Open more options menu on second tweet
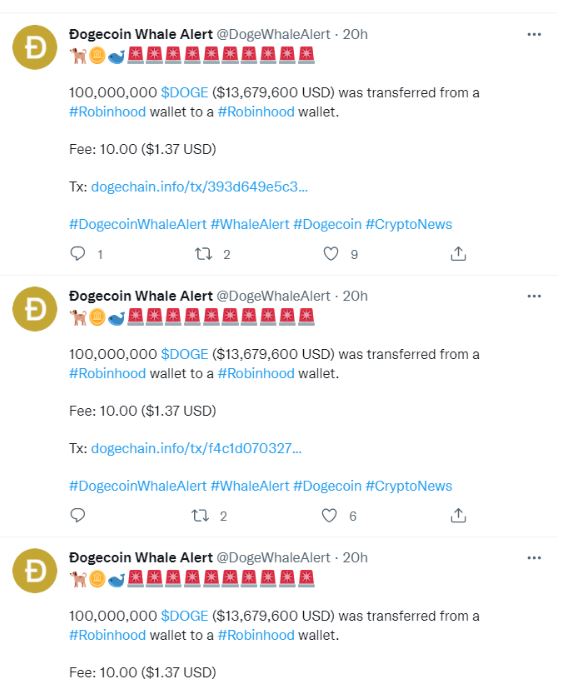The width and height of the screenshot is (562, 688). (x=534, y=296)
